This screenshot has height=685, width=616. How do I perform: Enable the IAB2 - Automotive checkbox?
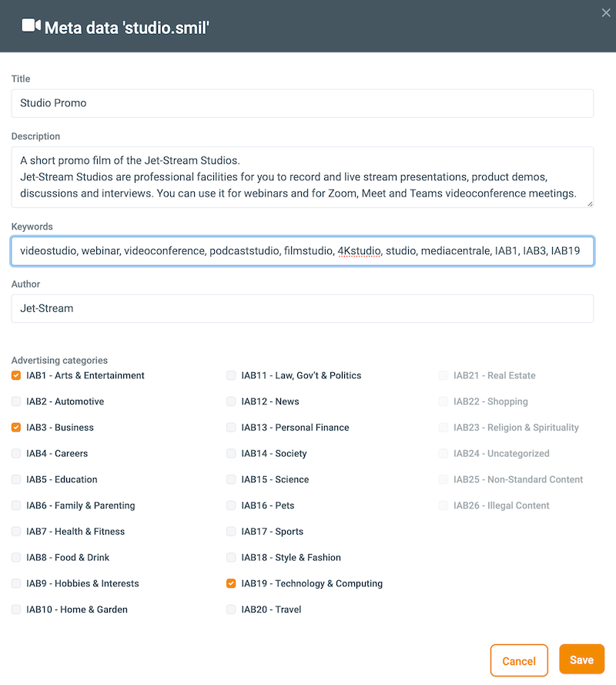(16, 401)
